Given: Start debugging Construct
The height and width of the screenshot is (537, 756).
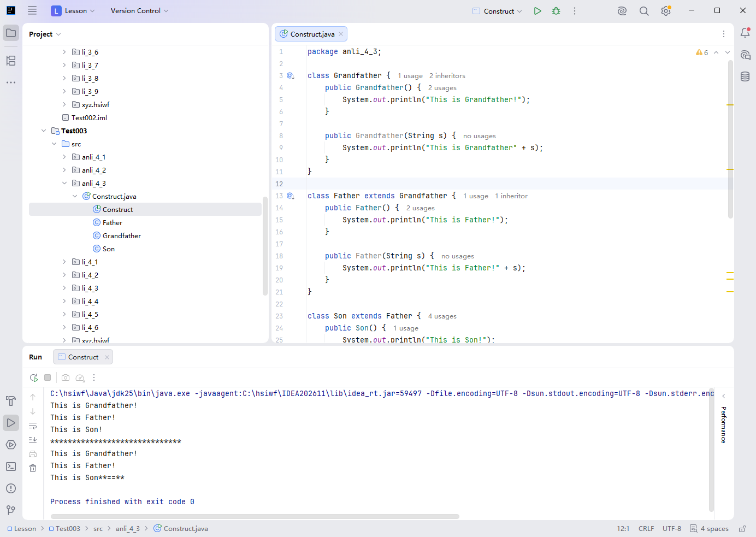Looking at the screenshot, I should click(x=556, y=11).
